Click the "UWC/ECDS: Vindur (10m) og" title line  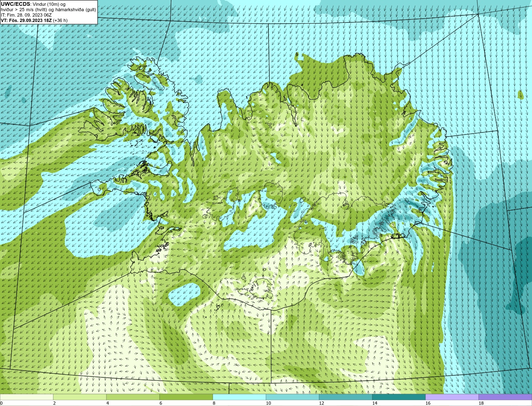33,4
